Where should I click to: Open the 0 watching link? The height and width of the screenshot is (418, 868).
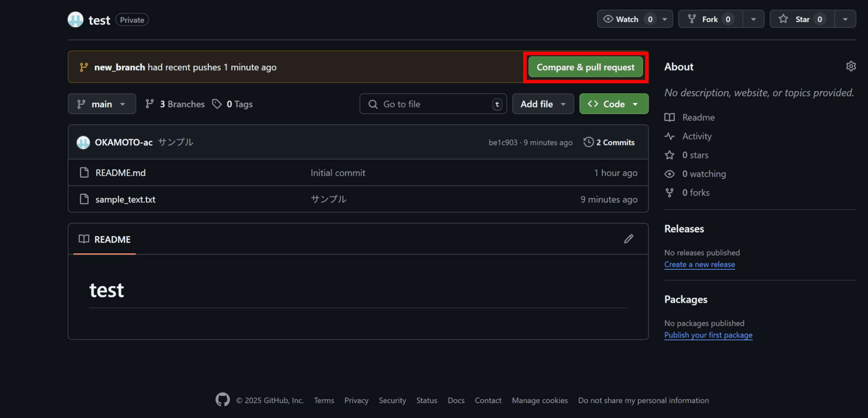click(704, 174)
